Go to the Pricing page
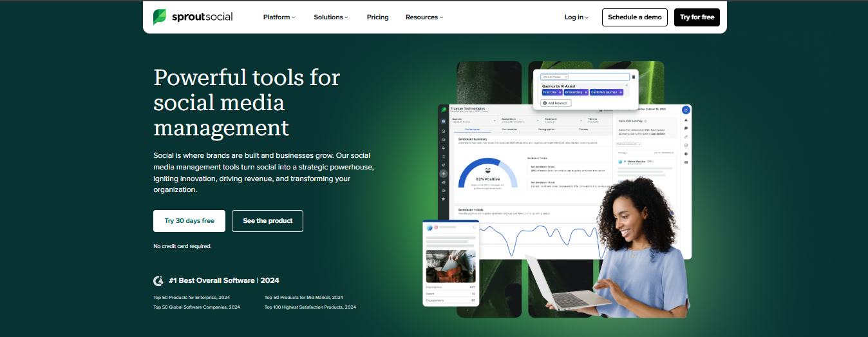Viewport: 868px width, 337px height. coord(378,17)
